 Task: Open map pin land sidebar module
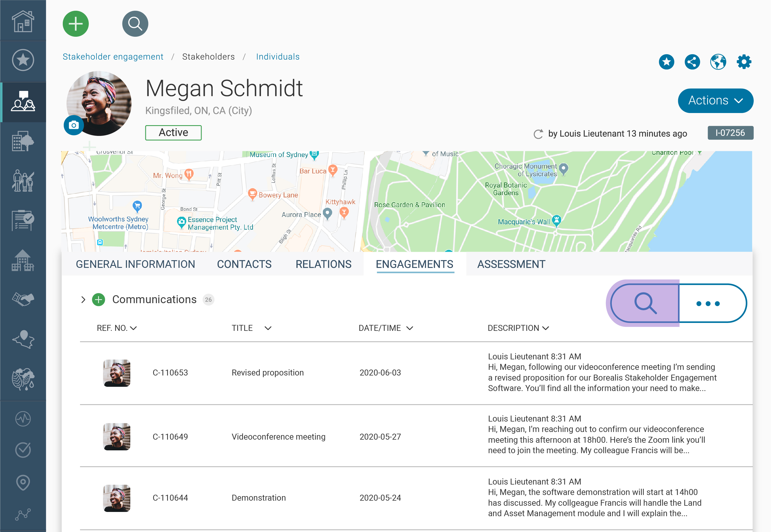[x=23, y=339]
